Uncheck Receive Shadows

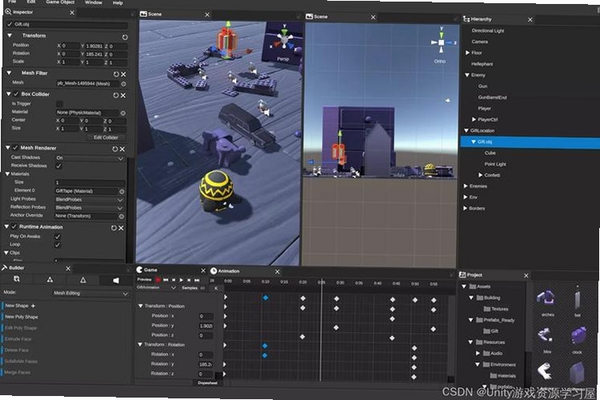click(x=59, y=166)
